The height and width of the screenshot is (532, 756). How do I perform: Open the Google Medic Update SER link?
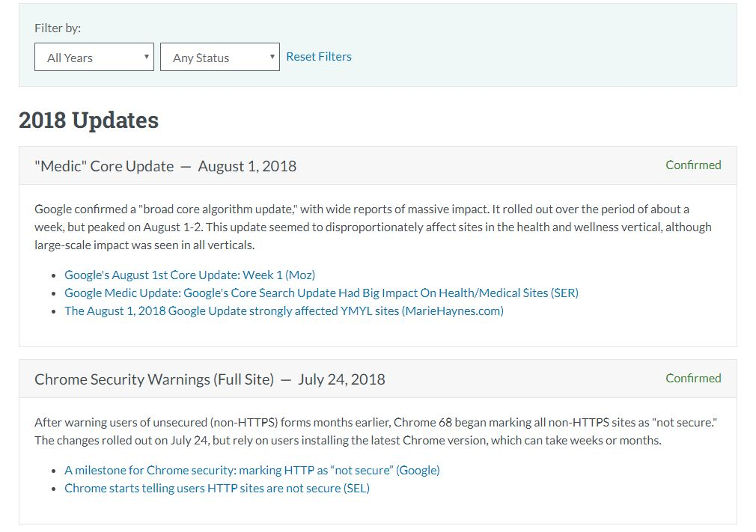tap(322, 293)
